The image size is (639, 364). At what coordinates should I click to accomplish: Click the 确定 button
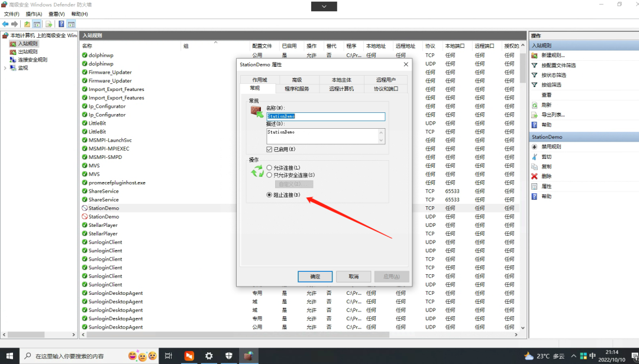pos(315,277)
